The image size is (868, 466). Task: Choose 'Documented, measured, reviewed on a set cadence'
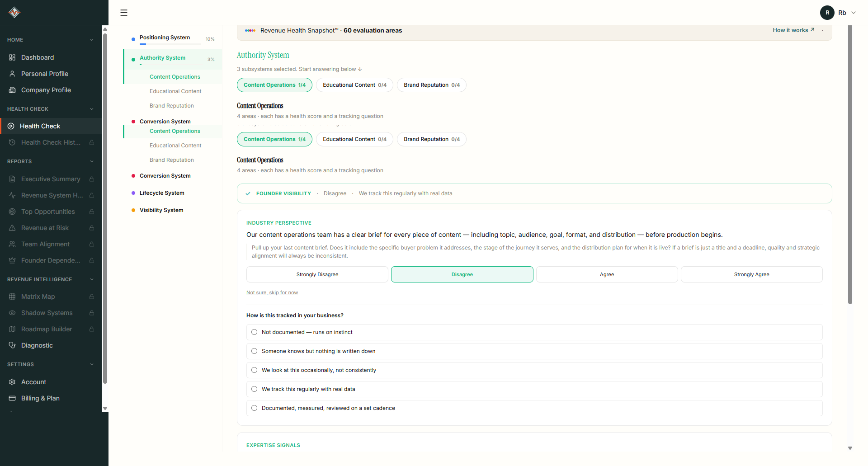click(x=534, y=408)
